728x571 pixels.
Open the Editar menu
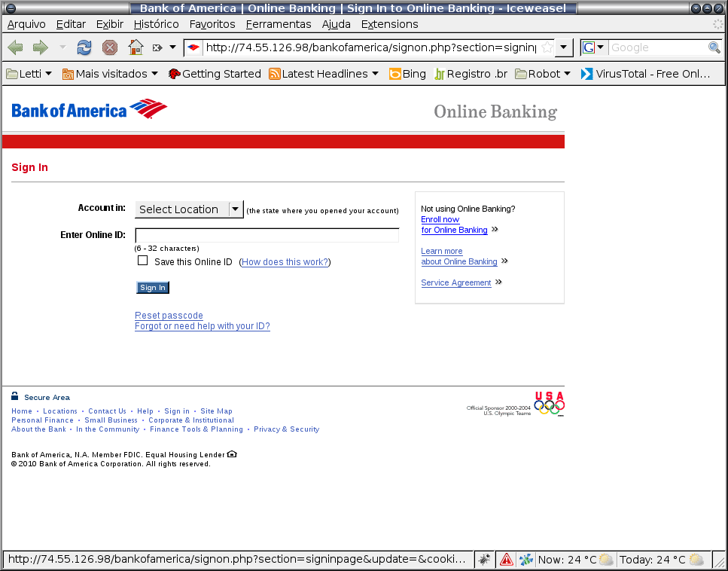point(71,24)
